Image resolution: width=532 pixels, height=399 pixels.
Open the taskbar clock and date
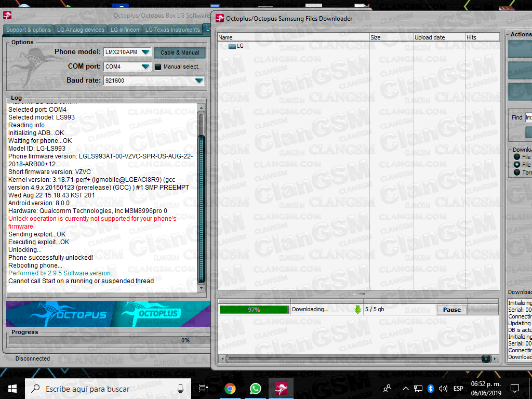click(486, 389)
